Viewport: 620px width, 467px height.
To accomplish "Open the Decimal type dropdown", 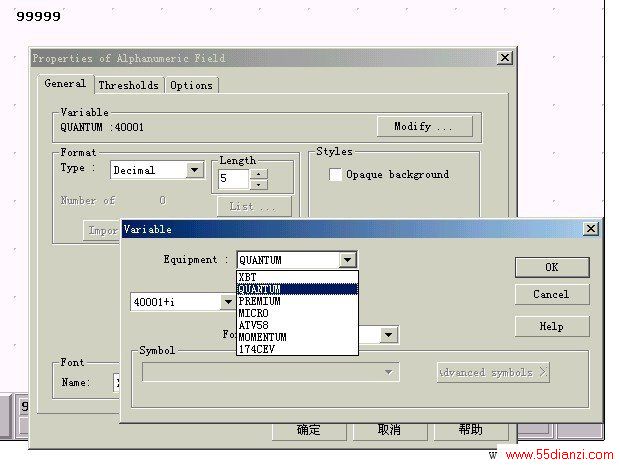I will pos(195,170).
